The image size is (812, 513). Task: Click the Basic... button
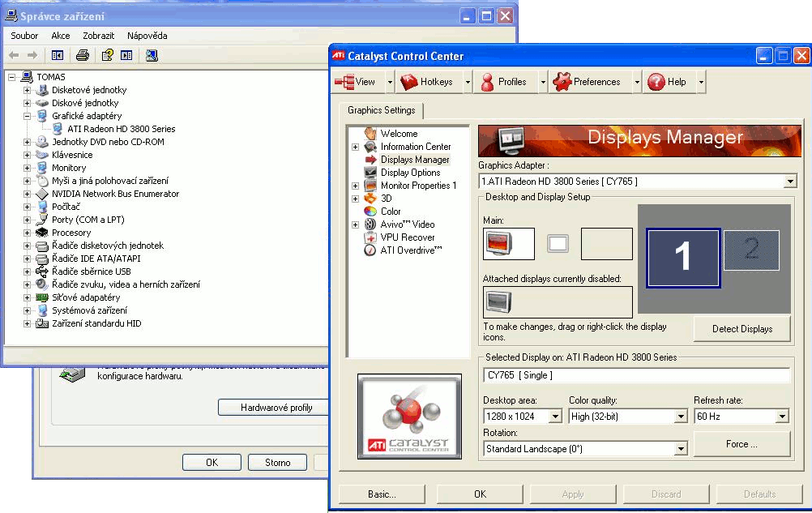point(382,494)
